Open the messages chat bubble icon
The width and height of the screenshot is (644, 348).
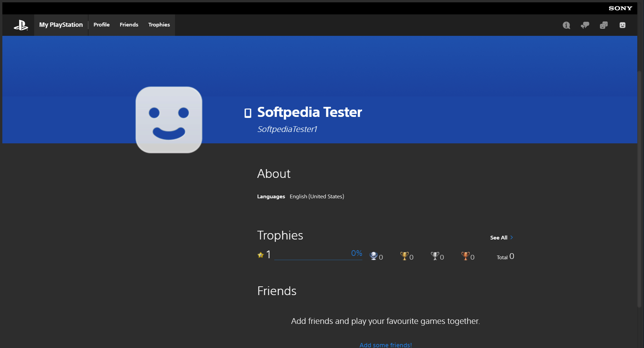tap(585, 25)
